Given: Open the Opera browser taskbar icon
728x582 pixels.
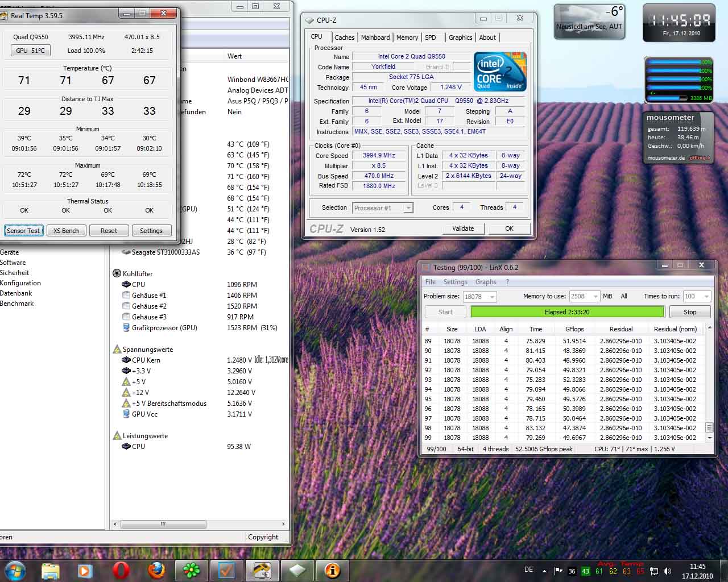Looking at the screenshot, I should click(121, 570).
